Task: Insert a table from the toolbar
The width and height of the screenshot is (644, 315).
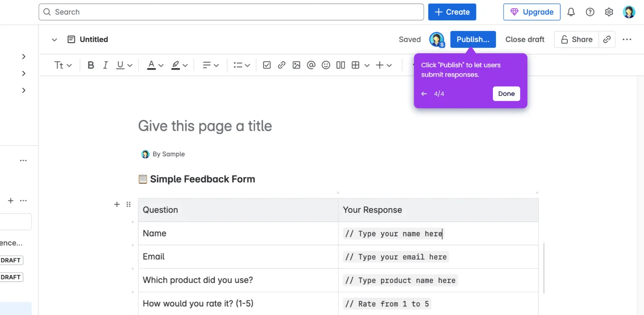Action: point(356,65)
